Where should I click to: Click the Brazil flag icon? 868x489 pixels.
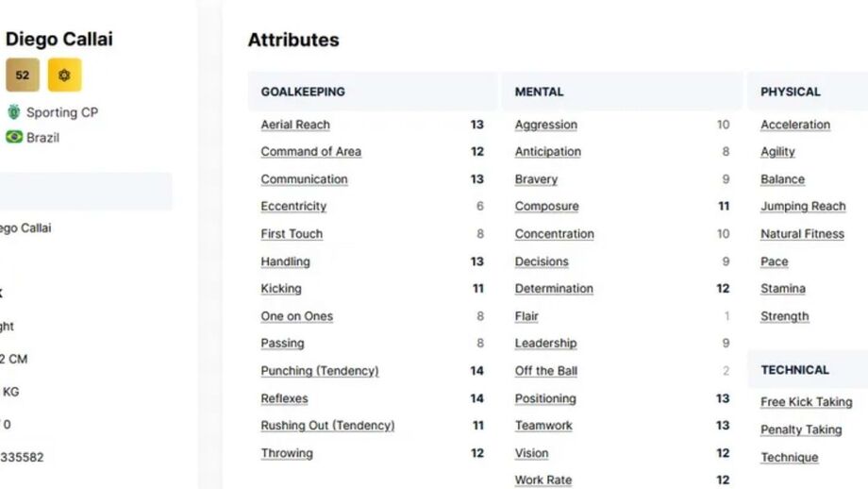coord(14,137)
